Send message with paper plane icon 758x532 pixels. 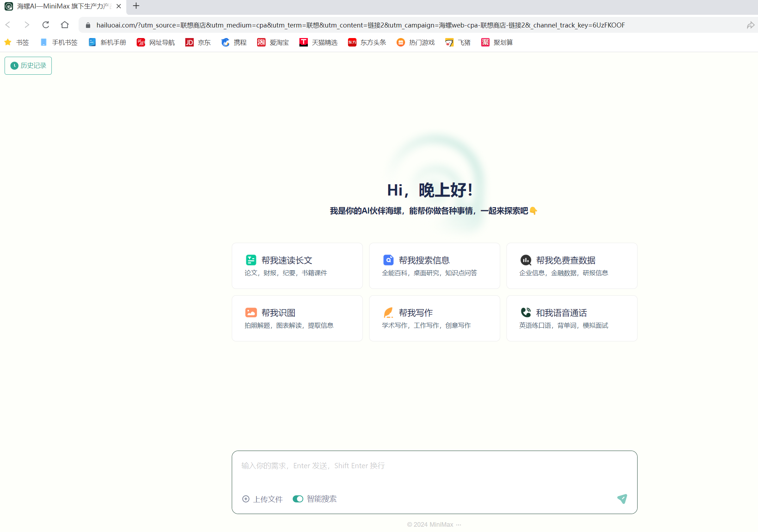tap(622, 499)
